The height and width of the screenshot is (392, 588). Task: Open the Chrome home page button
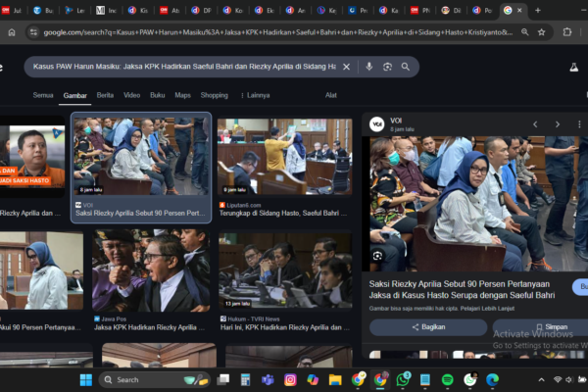pyautogui.click(x=12, y=32)
